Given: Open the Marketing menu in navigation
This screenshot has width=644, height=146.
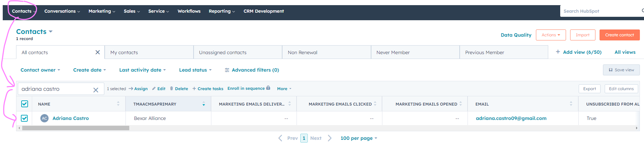Looking at the screenshot, I should pyautogui.click(x=102, y=11).
